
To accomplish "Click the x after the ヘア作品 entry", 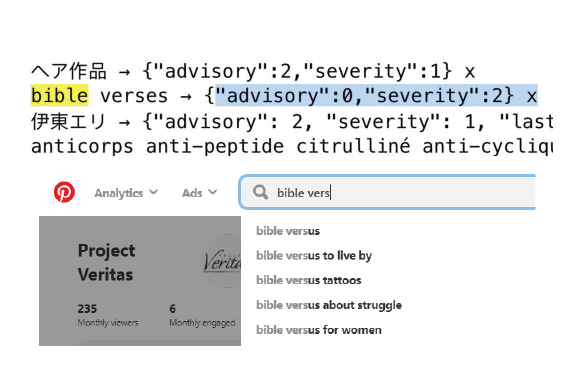I will (x=470, y=72).
